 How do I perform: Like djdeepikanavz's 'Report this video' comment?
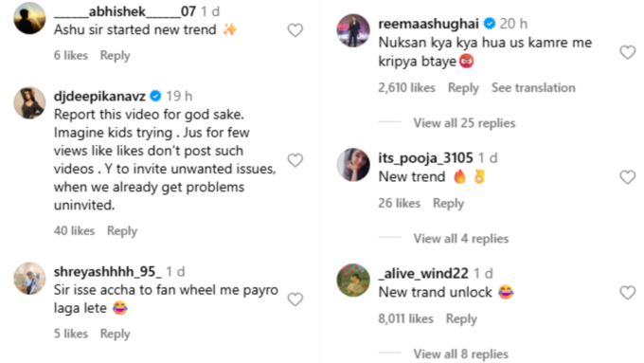(295, 160)
